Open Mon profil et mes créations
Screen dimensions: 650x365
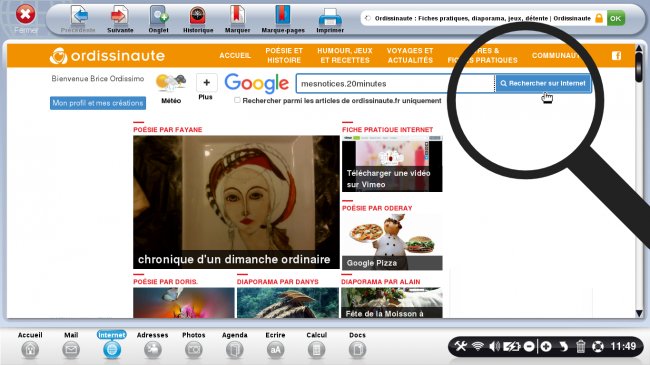point(98,103)
